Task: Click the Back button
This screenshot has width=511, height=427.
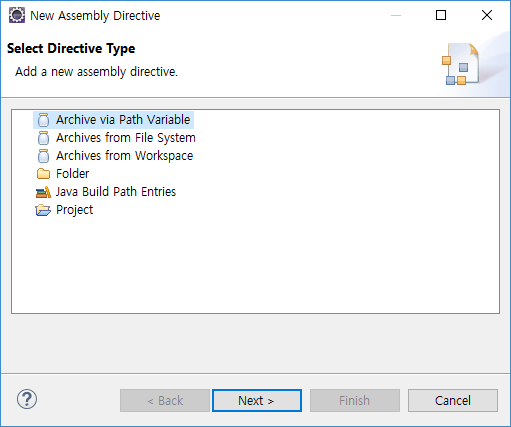Action: pos(165,400)
